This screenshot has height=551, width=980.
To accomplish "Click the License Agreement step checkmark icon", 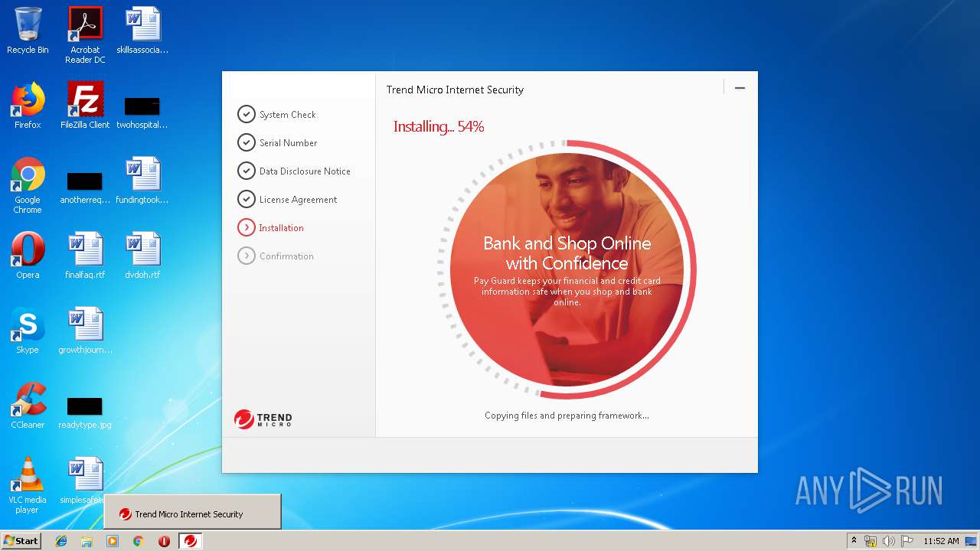I will pos(246,199).
